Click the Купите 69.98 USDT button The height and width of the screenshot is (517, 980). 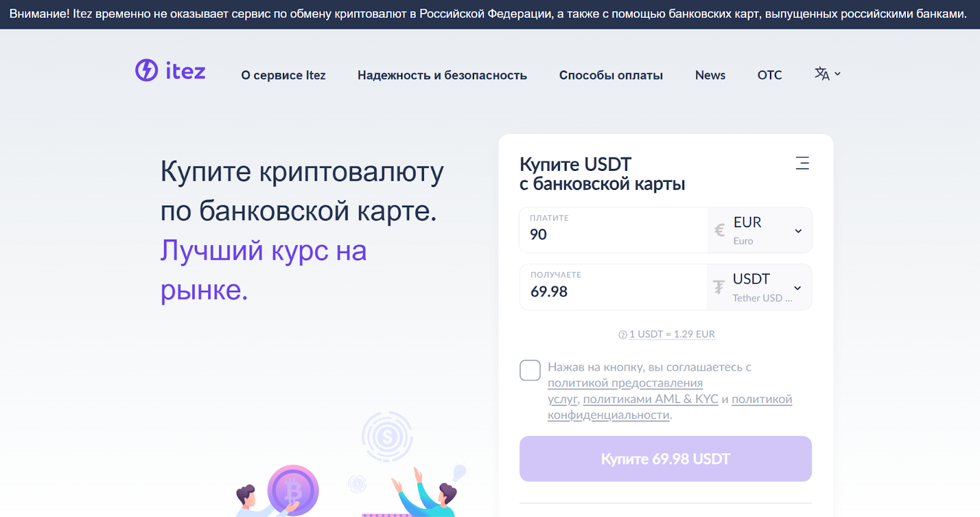665,459
